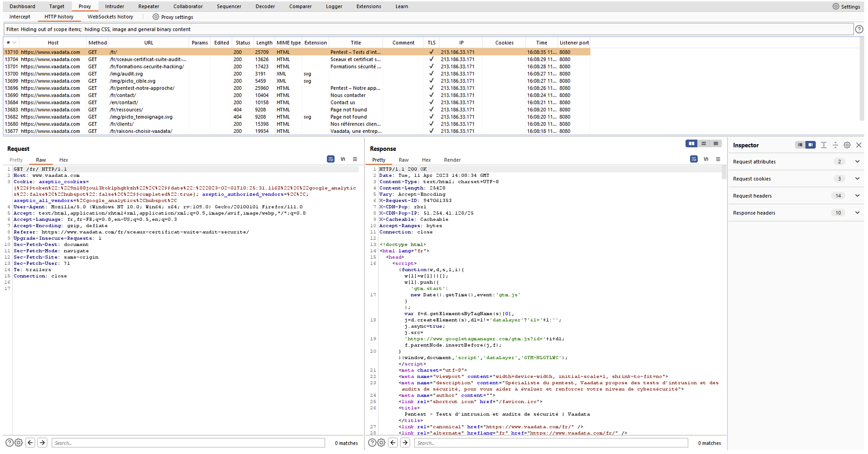Viewport: 868px width, 454px height.
Task: Go to previous match in request search
Action: (x=30, y=443)
